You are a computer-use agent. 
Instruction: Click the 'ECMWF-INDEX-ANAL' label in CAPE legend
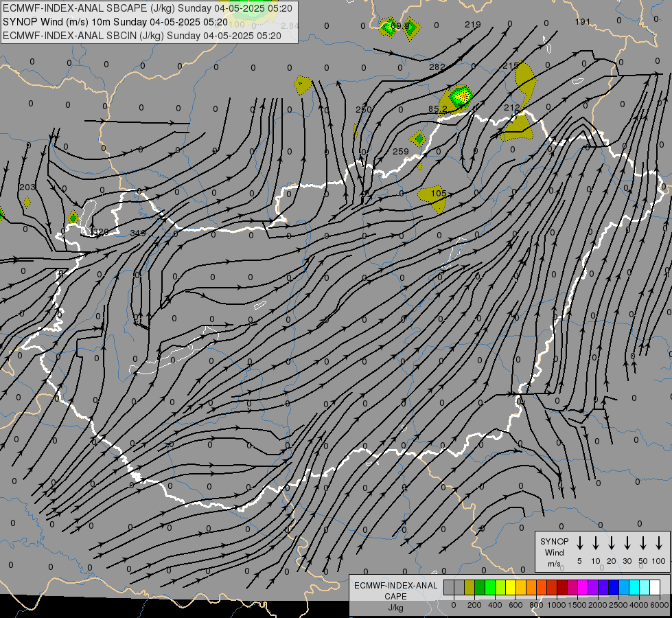click(x=395, y=586)
